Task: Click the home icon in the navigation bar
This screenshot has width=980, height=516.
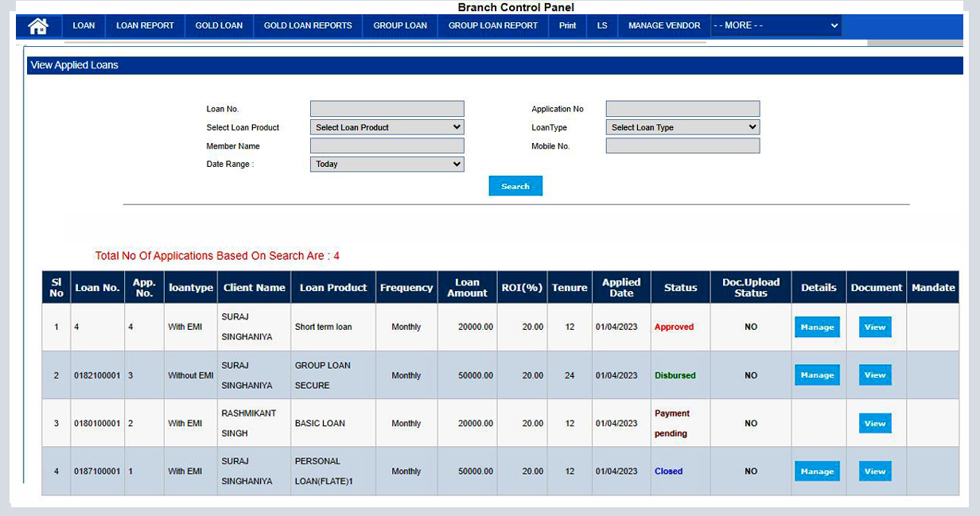Action: point(37,25)
